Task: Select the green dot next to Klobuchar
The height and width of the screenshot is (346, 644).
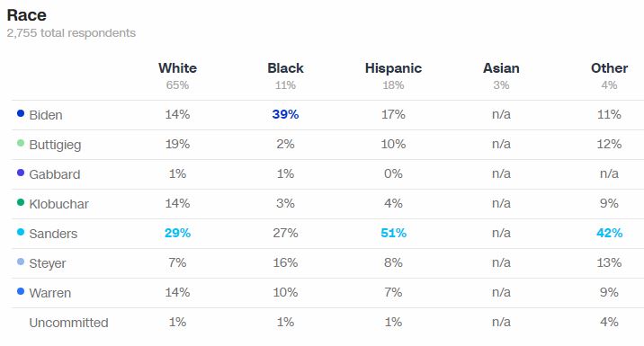Action: point(21,202)
